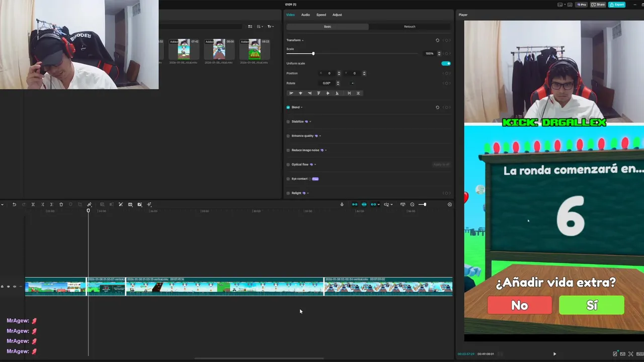Click the microphone Record voiceover icon
Viewport: 644px width, 362px height.
click(x=342, y=204)
